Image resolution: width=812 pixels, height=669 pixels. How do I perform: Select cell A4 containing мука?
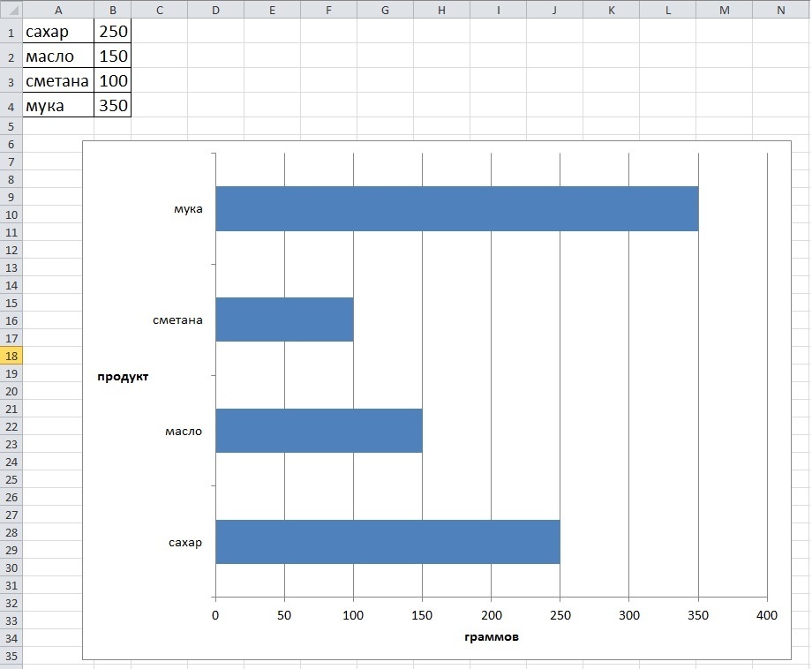[58, 105]
